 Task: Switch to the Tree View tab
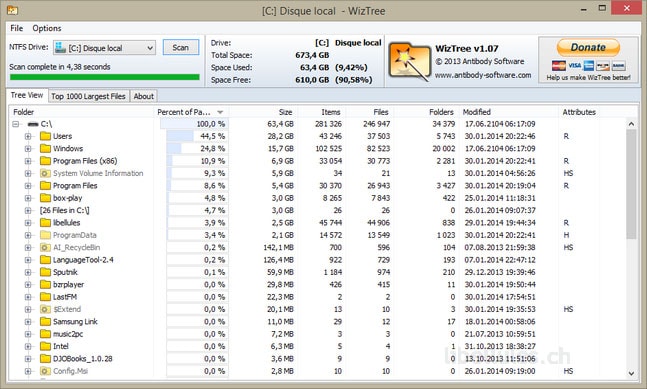pyautogui.click(x=27, y=95)
